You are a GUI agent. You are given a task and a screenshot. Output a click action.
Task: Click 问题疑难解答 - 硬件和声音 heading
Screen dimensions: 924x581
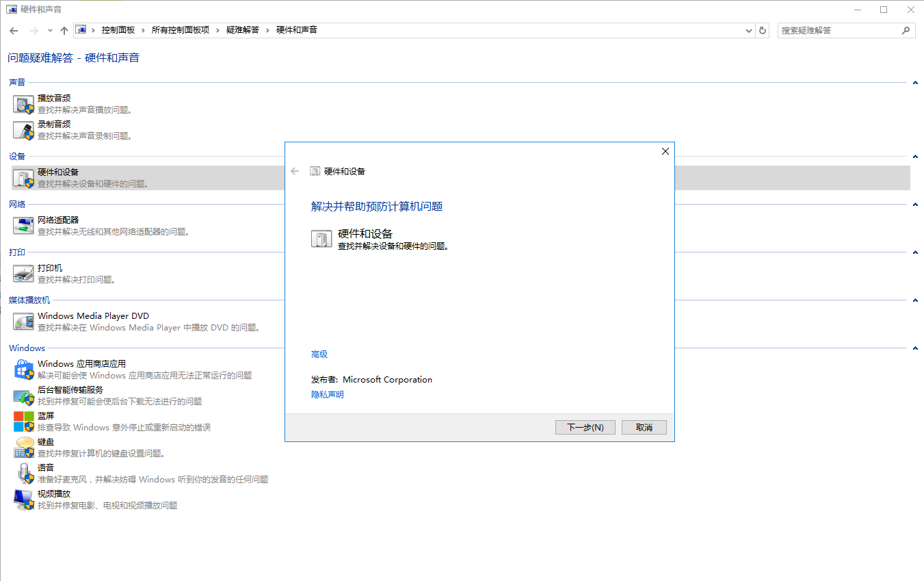click(74, 58)
